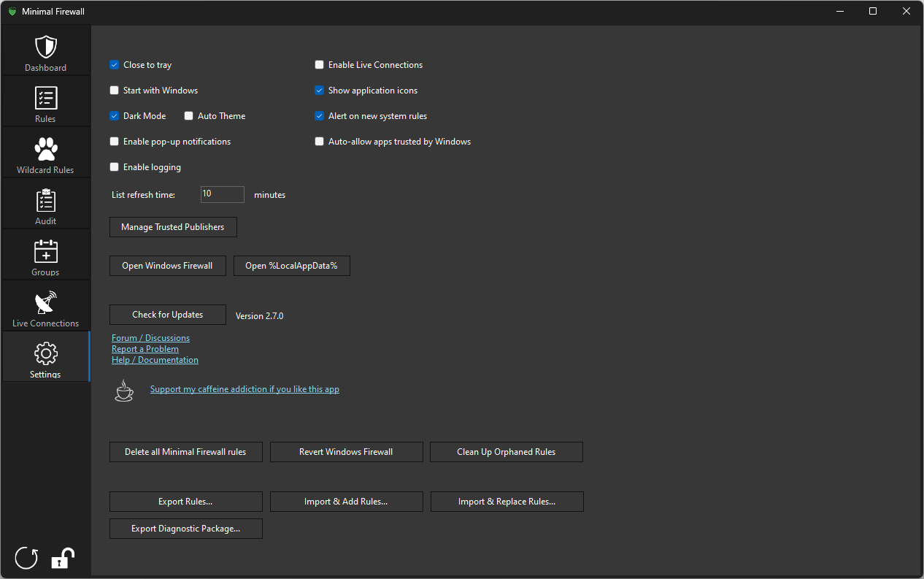Click the coffee cup icon
The image size is (924, 579).
point(124,390)
